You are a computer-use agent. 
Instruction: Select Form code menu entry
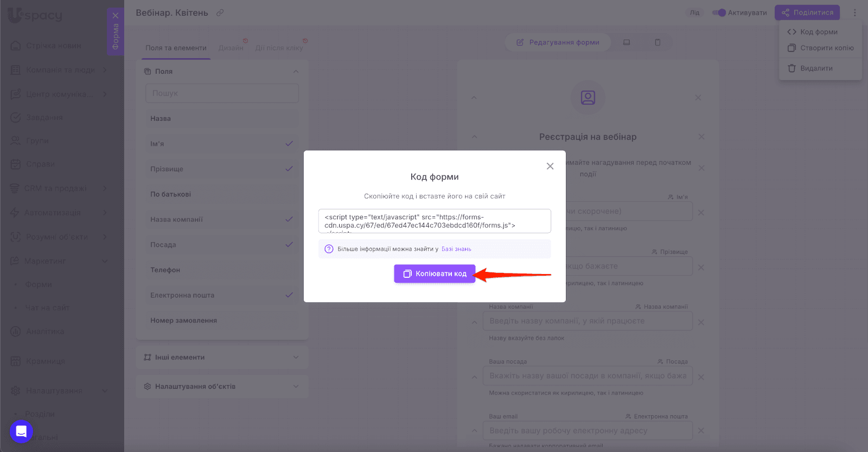(819, 32)
